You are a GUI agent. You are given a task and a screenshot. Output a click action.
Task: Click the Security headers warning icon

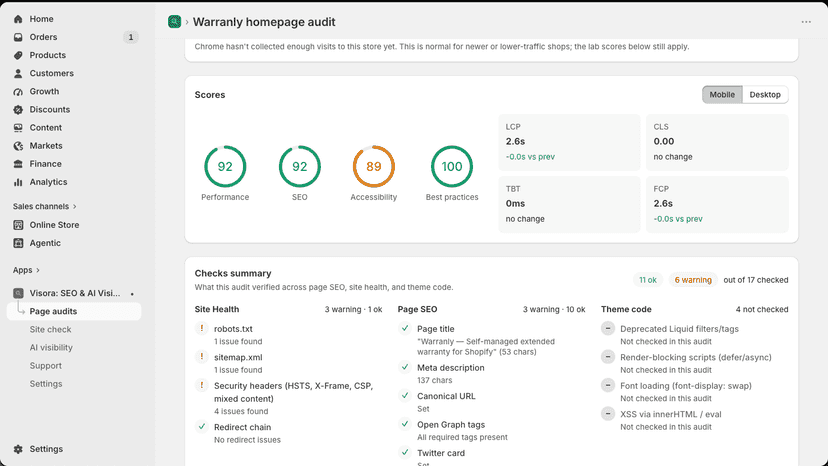(x=202, y=386)
